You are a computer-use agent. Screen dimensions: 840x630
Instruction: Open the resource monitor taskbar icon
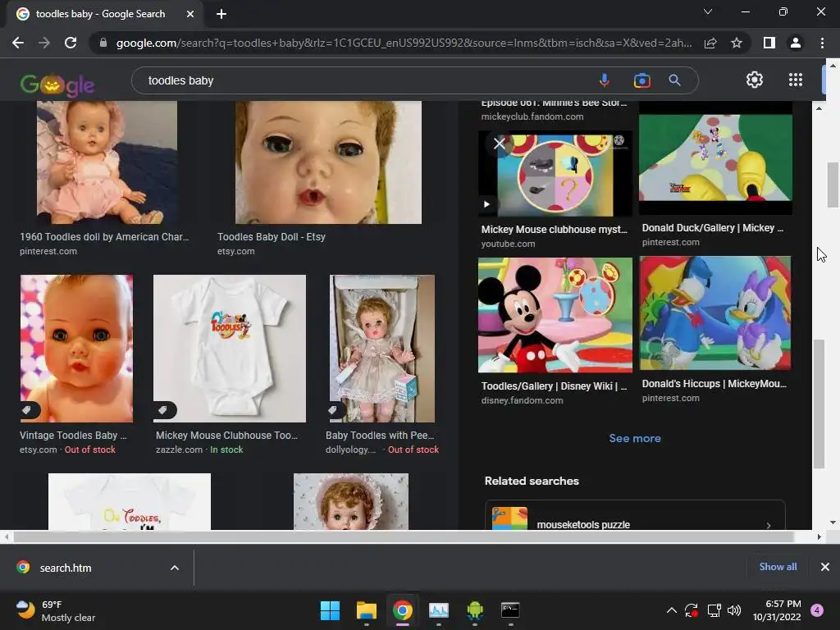click(439, 610)
